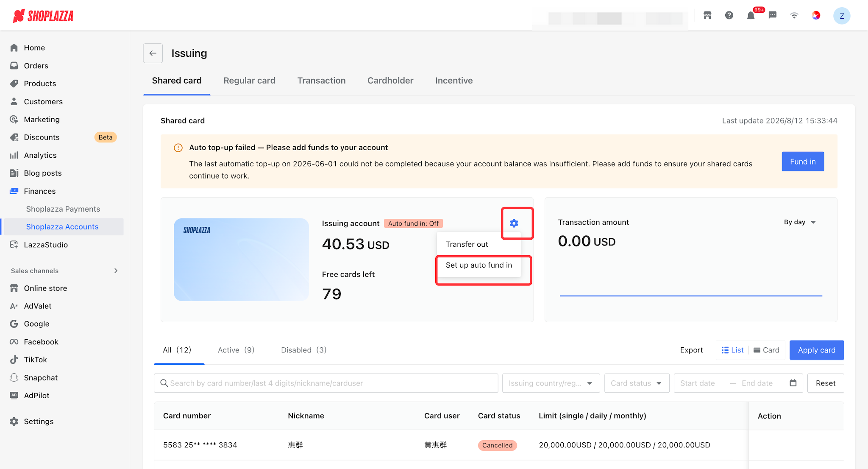Screen dimensions: 868x469
Task: Click the Snapchat ghost icon
Action: tap(14, 378)
